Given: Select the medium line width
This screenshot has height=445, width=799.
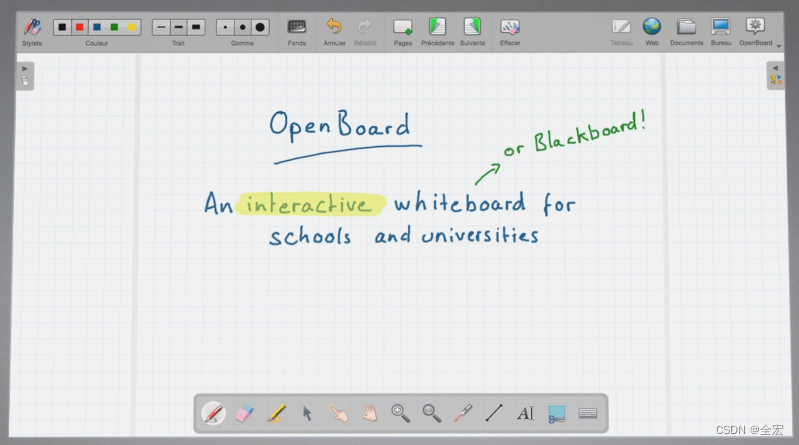Looking at the screenshot, I should pyautogui.click(x=178, y=27).
